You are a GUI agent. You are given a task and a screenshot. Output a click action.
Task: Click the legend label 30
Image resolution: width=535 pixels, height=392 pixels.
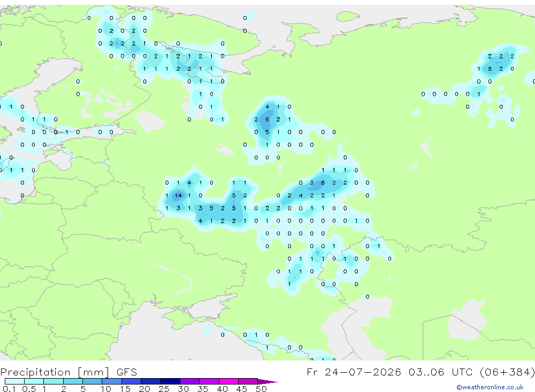[x=183, y=389]
